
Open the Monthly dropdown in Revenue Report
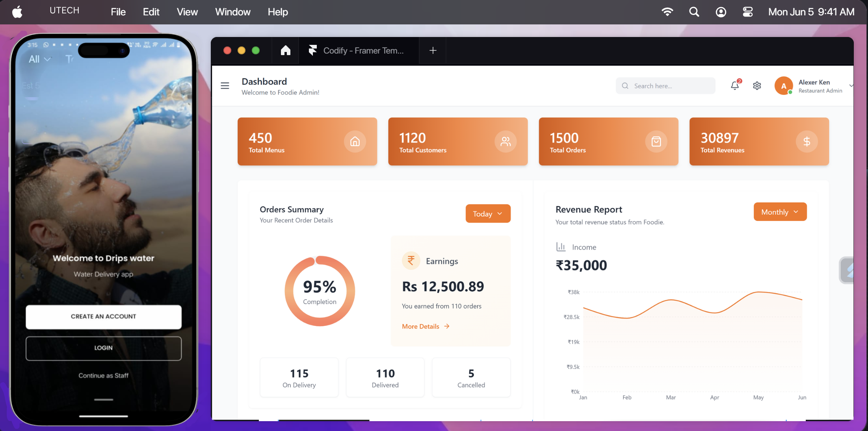coord(780,212)
